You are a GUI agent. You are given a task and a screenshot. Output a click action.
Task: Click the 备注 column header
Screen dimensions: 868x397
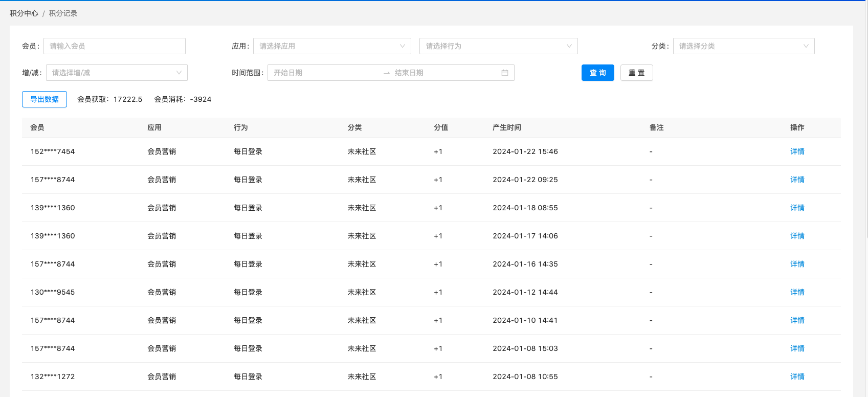coord(656,127)
